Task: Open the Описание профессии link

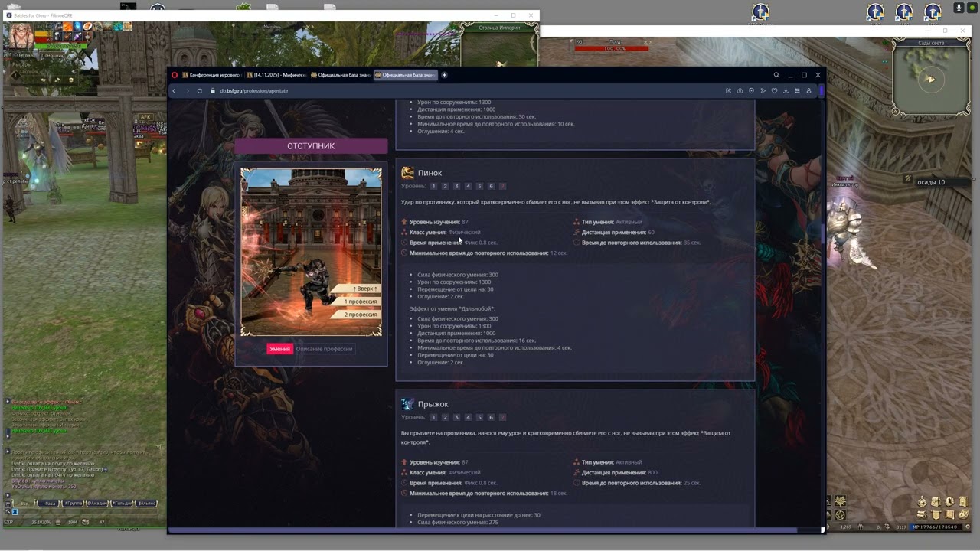Action: point(324,349)
